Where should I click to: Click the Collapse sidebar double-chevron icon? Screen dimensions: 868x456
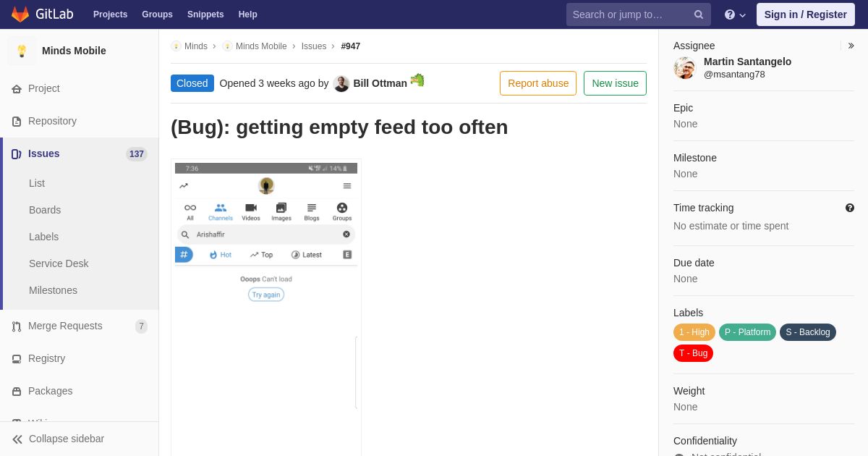point(17,439)
